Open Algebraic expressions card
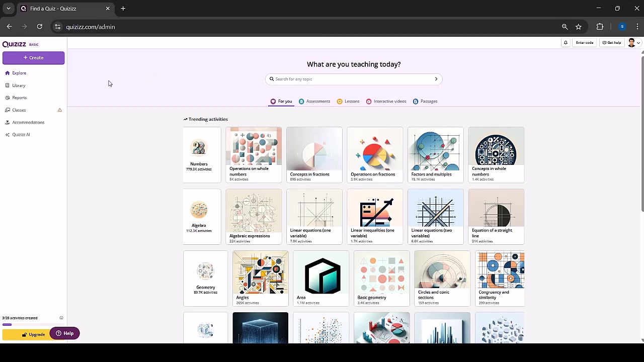644x362 pixels. pos(254,217)
